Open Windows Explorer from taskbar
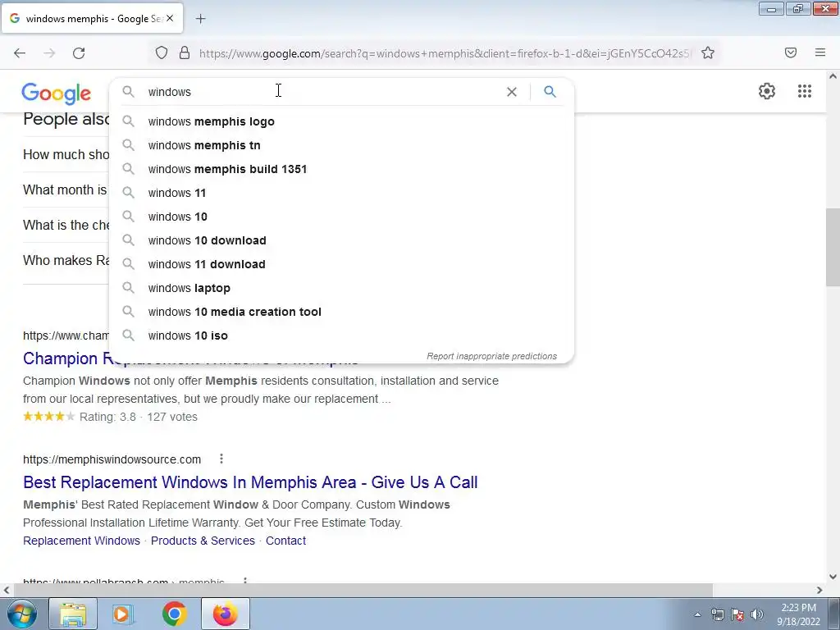The width and height of the screenshot is (840, 630). pos(73,614)
